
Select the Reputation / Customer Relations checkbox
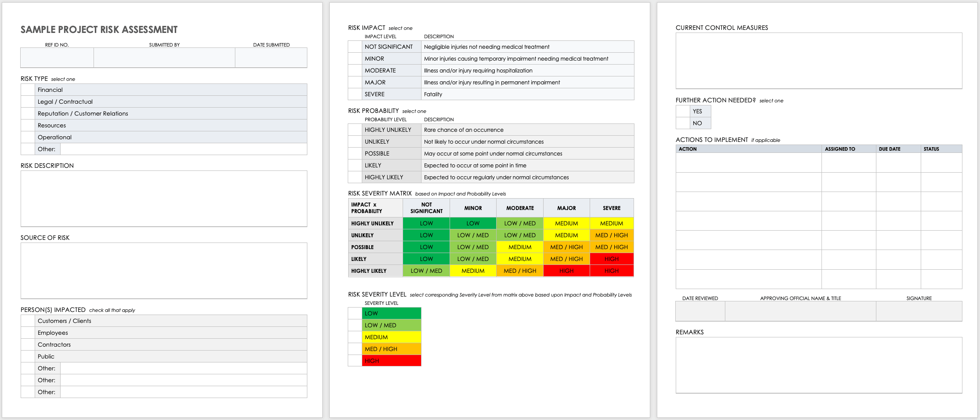click(x=27, y=113)
